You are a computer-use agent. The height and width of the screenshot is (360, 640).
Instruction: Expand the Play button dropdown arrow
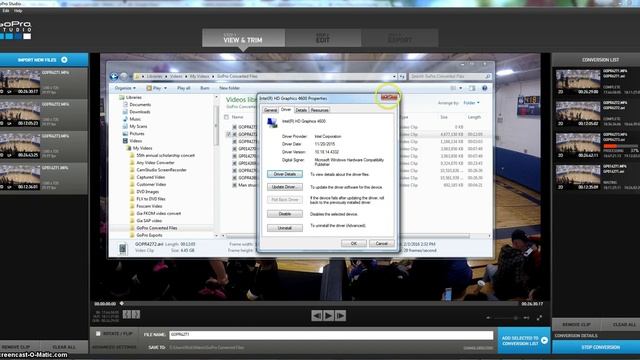165,88
